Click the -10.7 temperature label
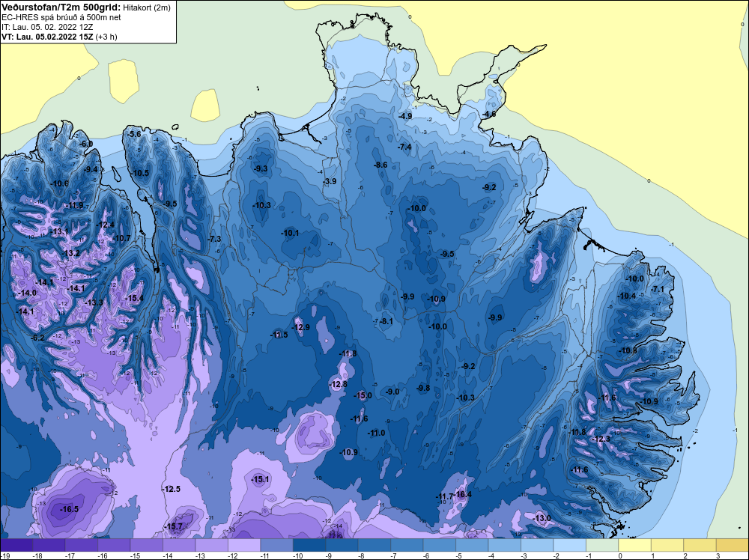Image resolution: width=749 pixels, height=560 pixels. (x=121, y=238)
